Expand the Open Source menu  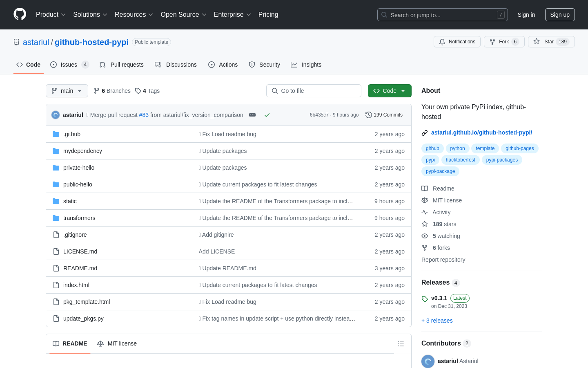(183, 15)
